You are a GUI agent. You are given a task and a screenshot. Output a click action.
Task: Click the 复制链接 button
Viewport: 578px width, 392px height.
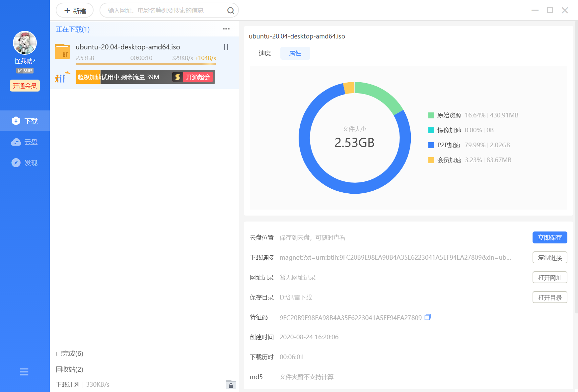tap(549, 258)
